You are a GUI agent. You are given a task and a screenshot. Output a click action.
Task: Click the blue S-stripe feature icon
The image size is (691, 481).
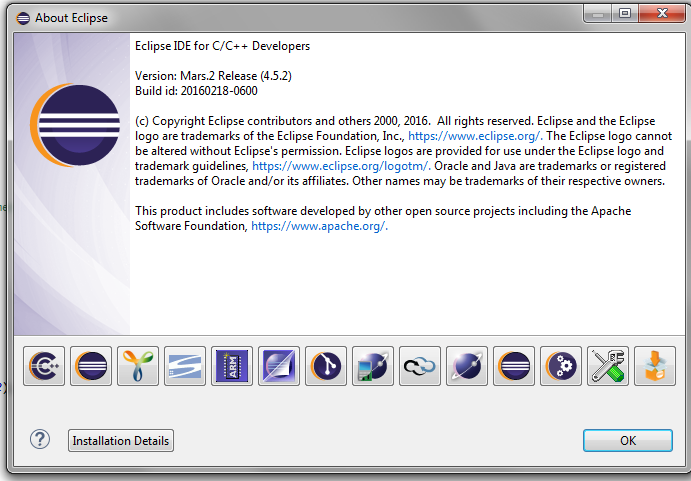coord(185,366)
